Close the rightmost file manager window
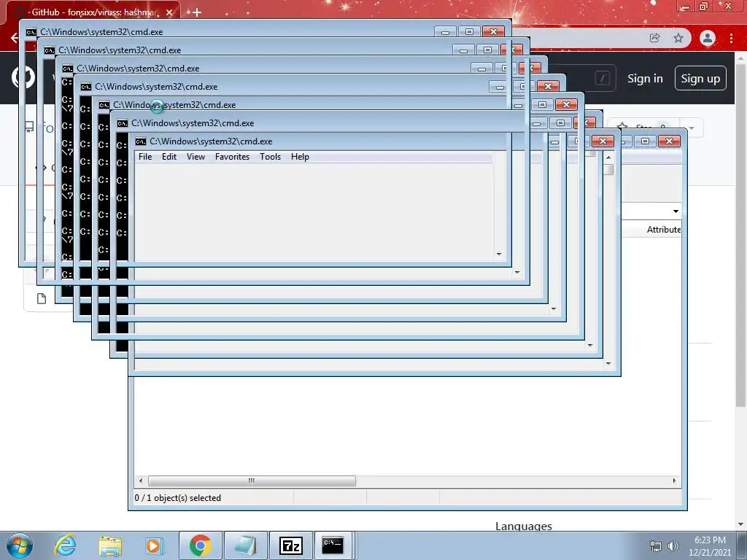This screenshot has width=747, height=560. click(x=670, y=141)
